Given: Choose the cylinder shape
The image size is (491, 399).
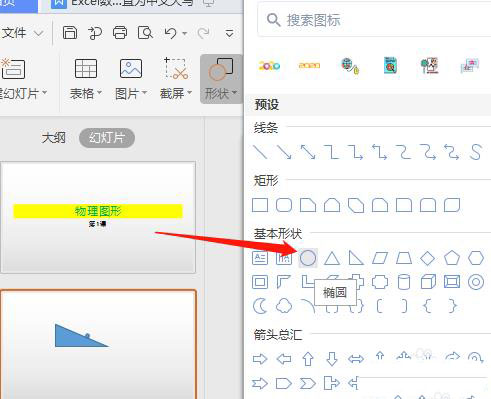Looking at the screenshot, I should pos(404,282).
